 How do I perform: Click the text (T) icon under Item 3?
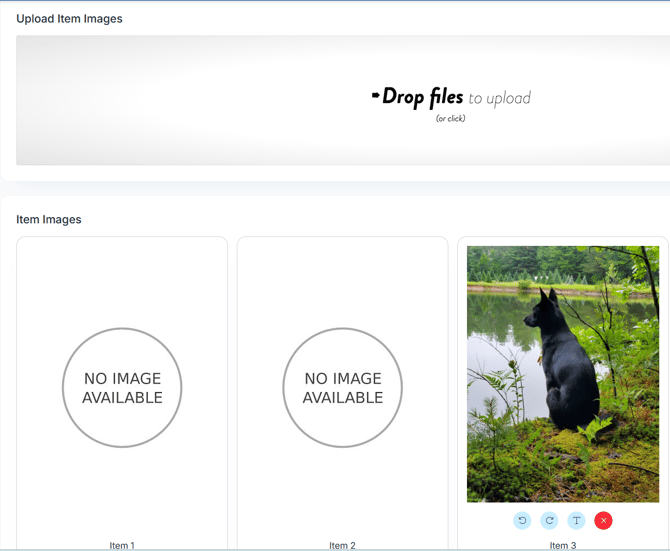point(576,520)
